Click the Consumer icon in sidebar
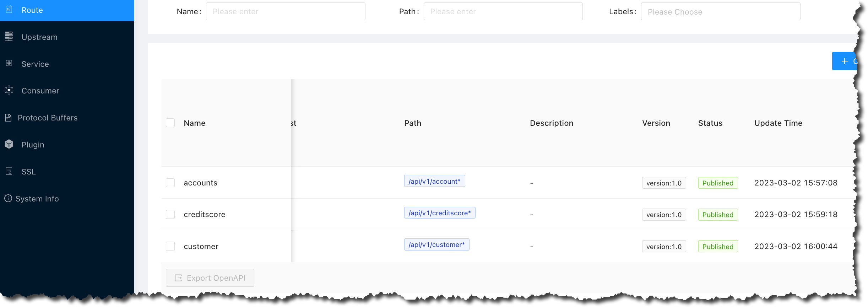868x307 pixels. 9,90
